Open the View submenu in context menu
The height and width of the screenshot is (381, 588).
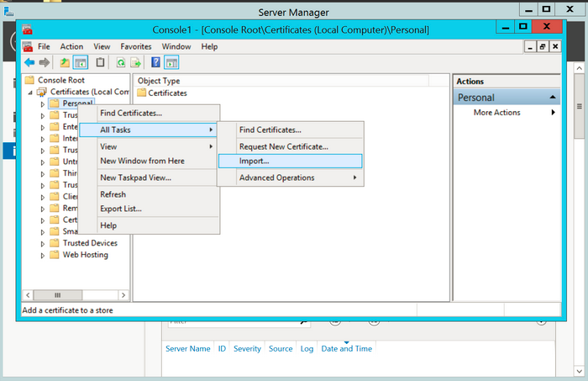tap(150, 146)
